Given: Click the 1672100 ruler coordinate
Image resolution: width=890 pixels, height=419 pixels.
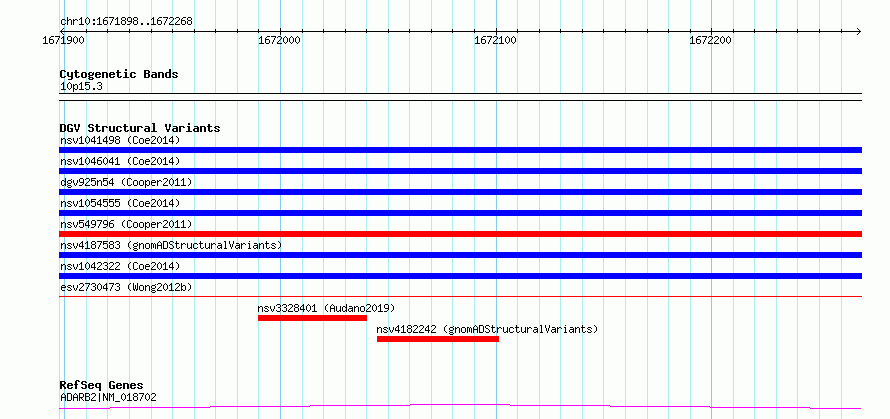Looking at the screenshot, I should pos(495,41).
